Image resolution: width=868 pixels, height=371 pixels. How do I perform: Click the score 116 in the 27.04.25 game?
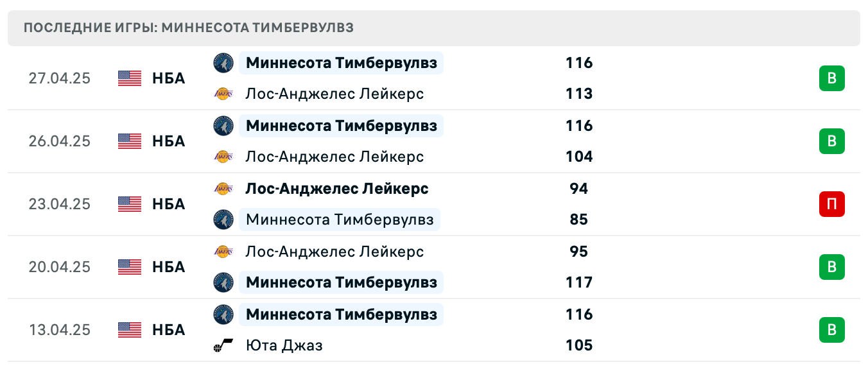(x=579, y=63)
